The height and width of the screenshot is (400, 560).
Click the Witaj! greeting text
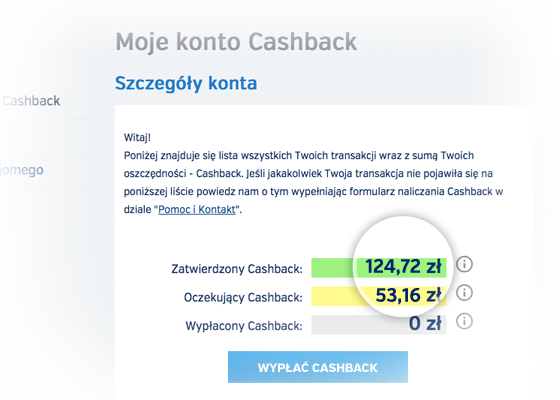coord(137,138)
